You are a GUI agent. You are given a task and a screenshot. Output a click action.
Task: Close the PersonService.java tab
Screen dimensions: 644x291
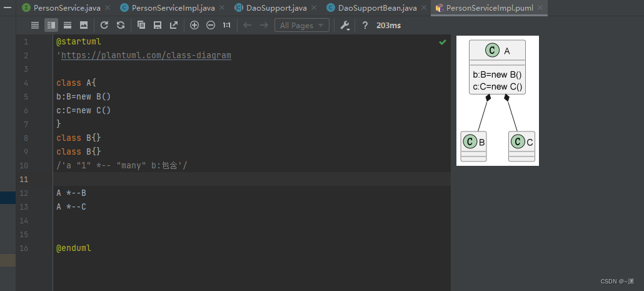click(108, 8)
